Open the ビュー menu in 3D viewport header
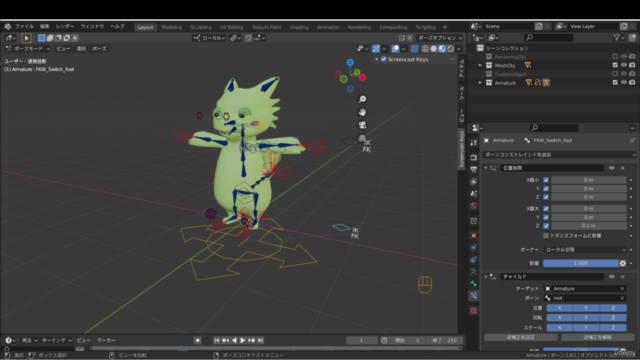The width and height of the screenshot is (640, 360). 63,49
